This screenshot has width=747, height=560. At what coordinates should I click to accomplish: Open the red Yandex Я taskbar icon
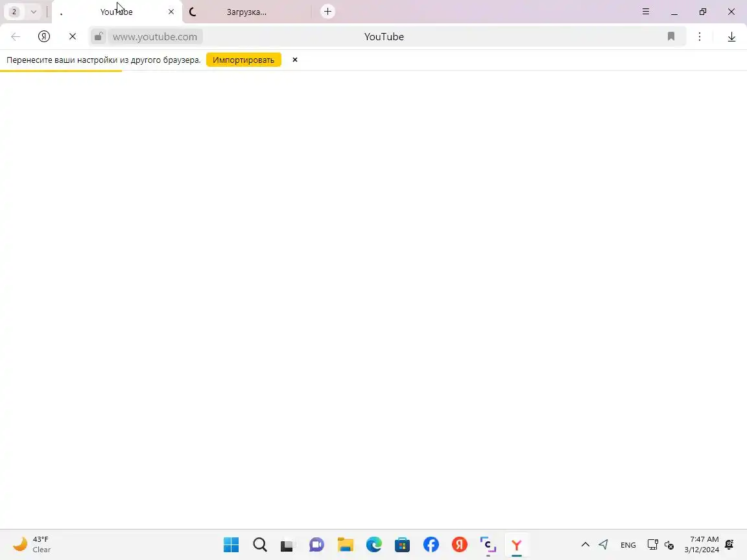(x=460, y=544)
